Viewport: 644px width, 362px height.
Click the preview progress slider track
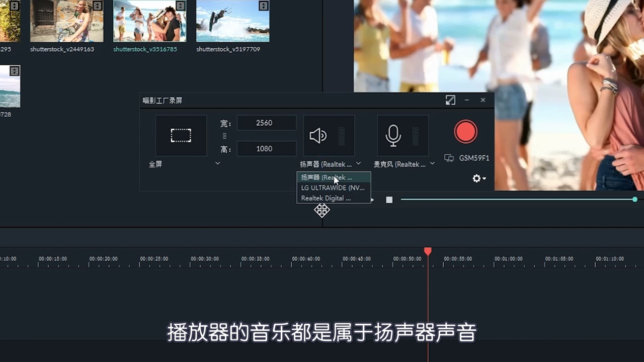coord(517,200)
